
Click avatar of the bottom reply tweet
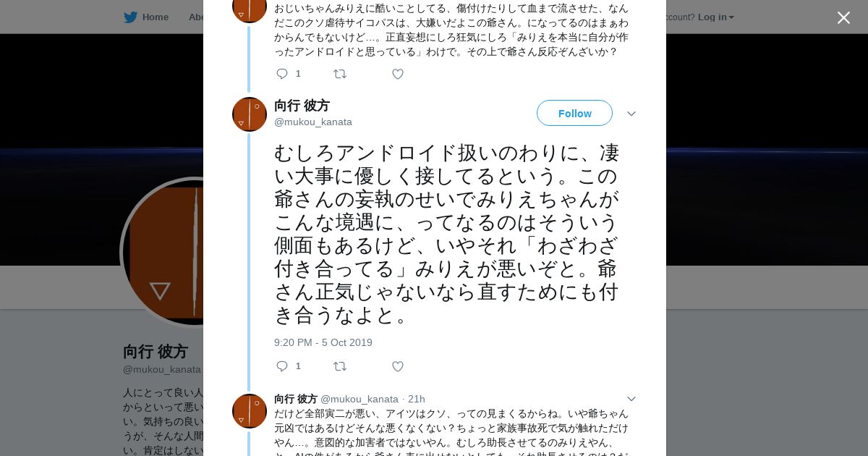coord(250,411)
